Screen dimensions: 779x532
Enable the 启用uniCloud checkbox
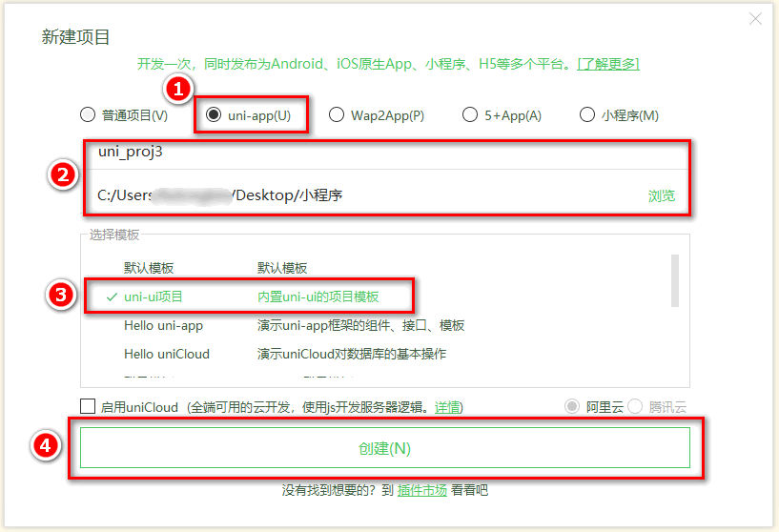point(88,406)
